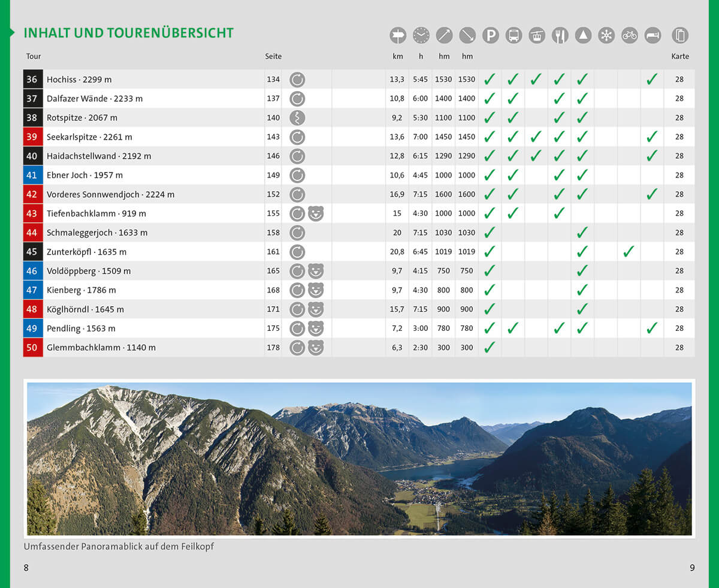This screenshot has height=588, width=719.
Task: Click the caption 'Umfassender Panoramablick auf dem Feilkopf'
Action: click(119, 547)
